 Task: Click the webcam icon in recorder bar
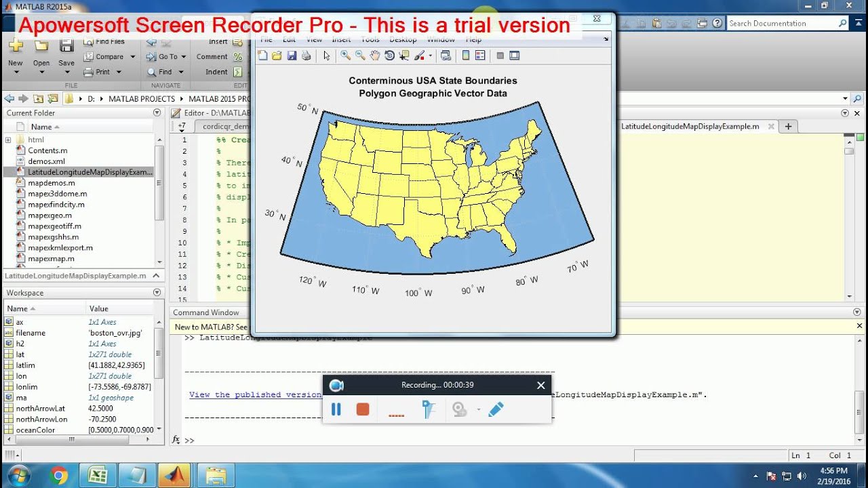460,409
